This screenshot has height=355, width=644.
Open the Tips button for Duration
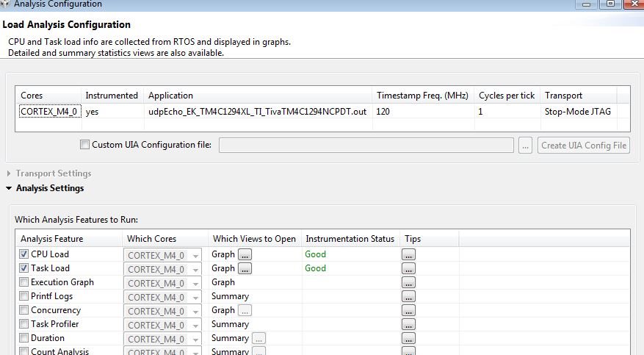[408, 338]
